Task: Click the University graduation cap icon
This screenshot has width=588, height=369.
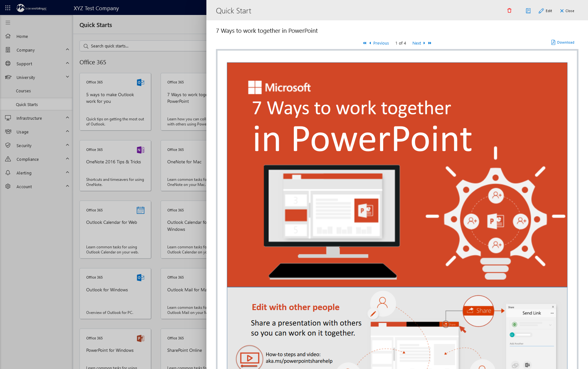Action: 8,77
